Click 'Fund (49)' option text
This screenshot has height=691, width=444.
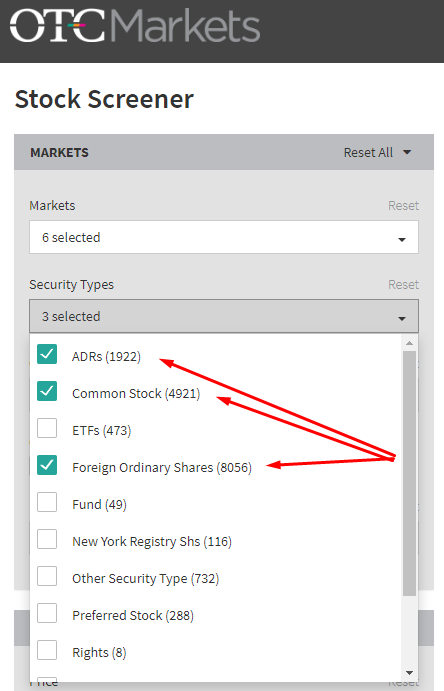(x=99, y=505)
